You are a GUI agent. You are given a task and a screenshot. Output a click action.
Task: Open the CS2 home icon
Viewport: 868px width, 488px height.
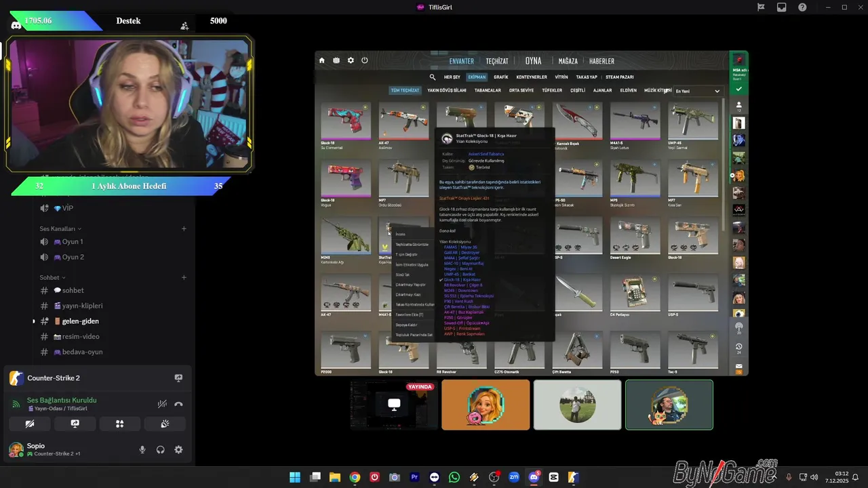point(322,60)
